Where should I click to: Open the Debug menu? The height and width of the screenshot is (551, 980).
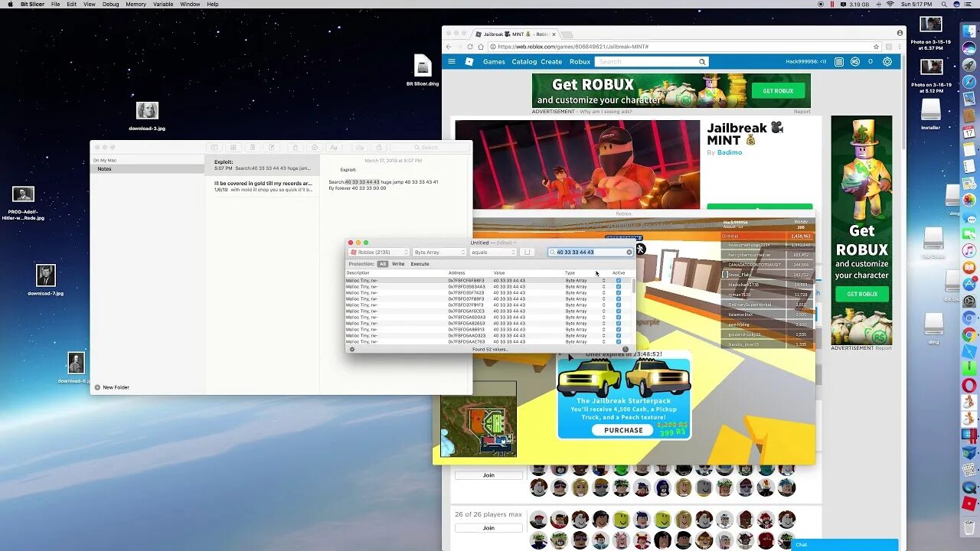pos(110,4)
